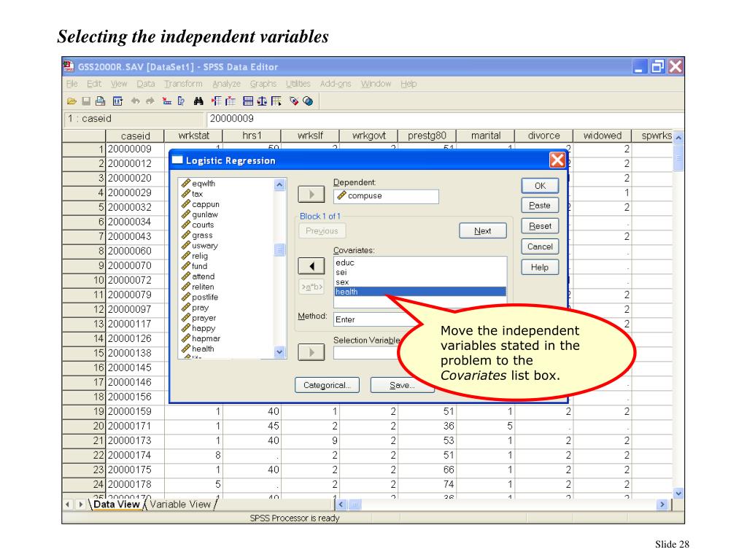747x560 pixels.
Task: Click the wrkstat column header
Action: [x=193, y=136]
